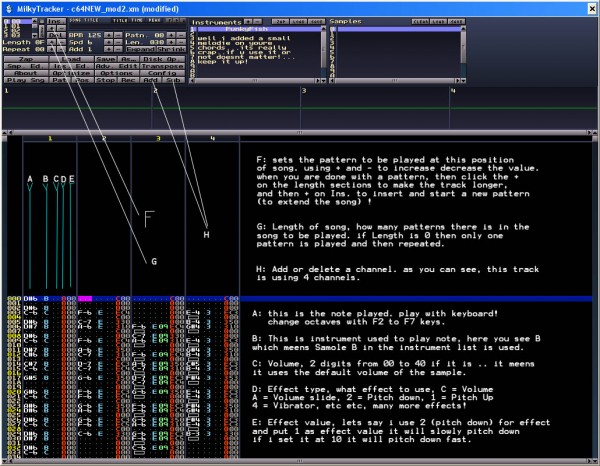Screen dimensions: 600x466
Task: Switch to the Title tab
Action: (120, 20)
